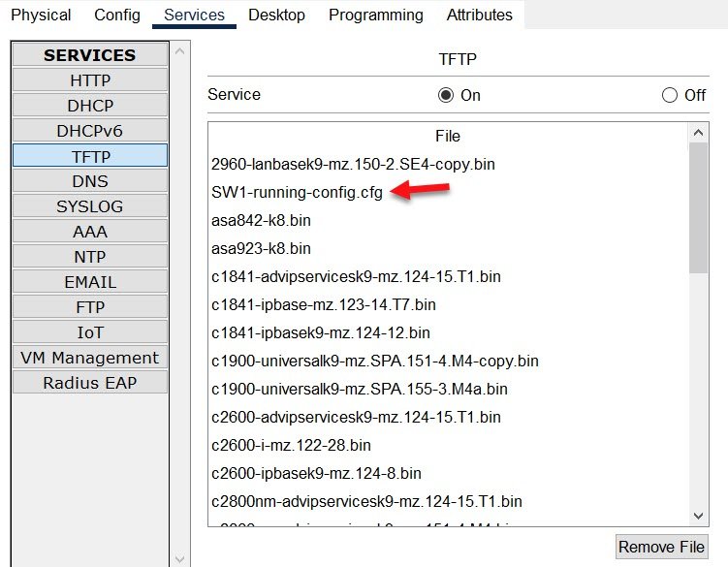Turn TFTP service On
Image resolution: width=728 pixels, height=567 pixels.
coord(446,95)
